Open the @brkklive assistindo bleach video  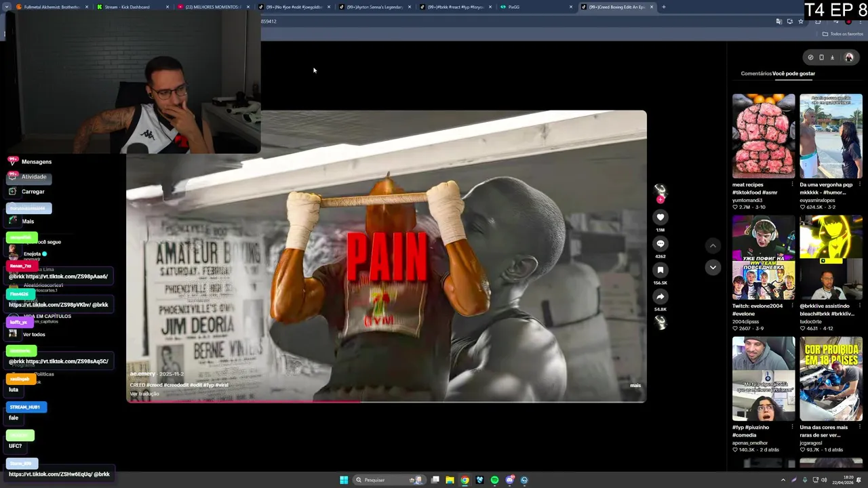[831, 258]
